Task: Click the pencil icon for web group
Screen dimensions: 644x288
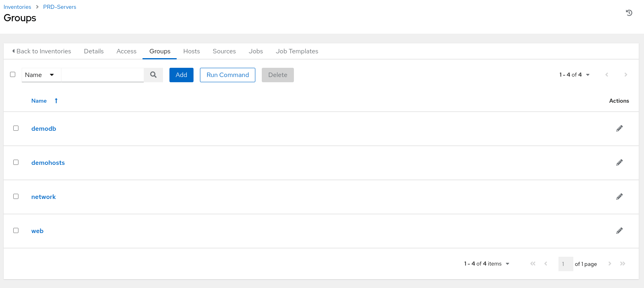Action: point(619,231)
